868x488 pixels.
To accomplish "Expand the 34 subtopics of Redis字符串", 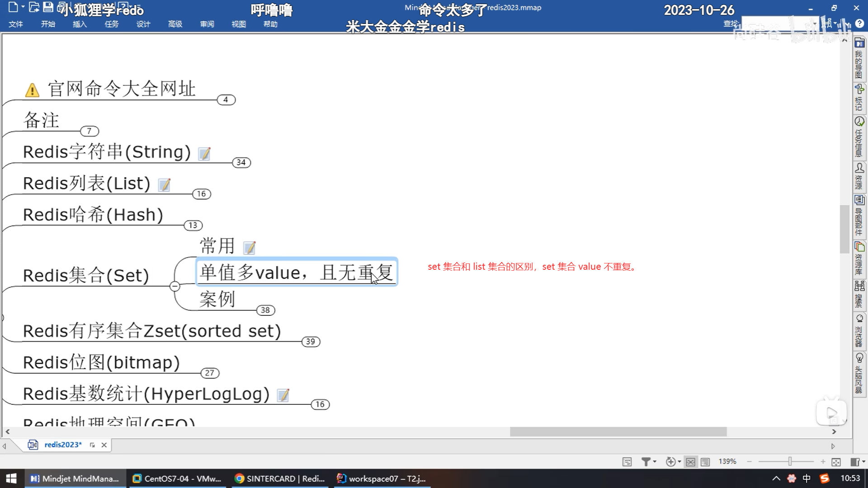I will (x=241, y=162).
